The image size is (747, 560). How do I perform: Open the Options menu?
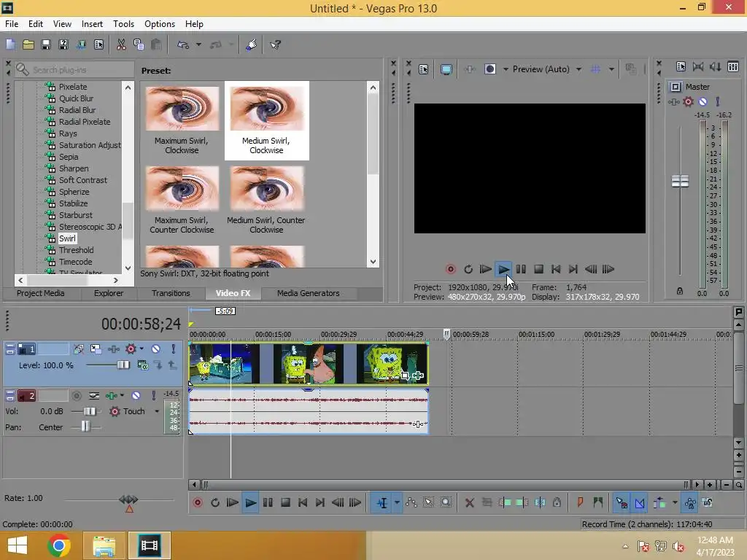click(160, 24)
